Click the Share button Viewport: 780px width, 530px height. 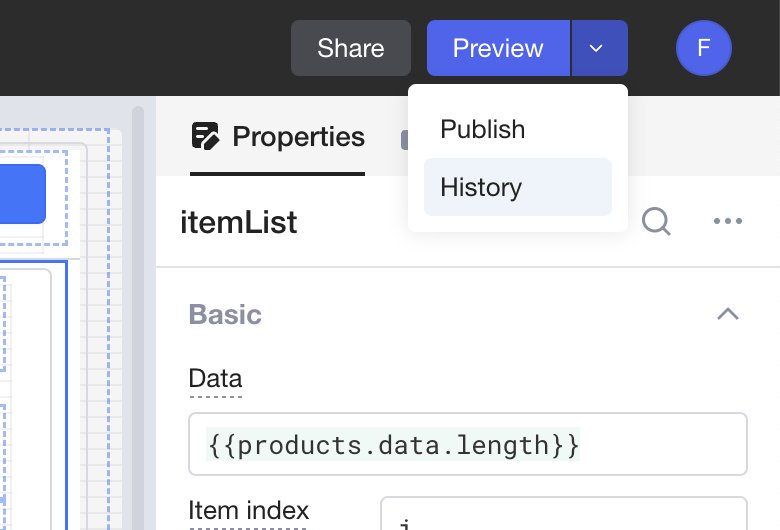[351, 48]
